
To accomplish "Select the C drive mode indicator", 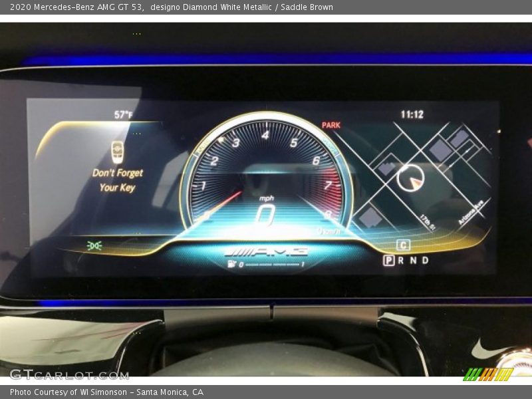I will click(403, 245).
